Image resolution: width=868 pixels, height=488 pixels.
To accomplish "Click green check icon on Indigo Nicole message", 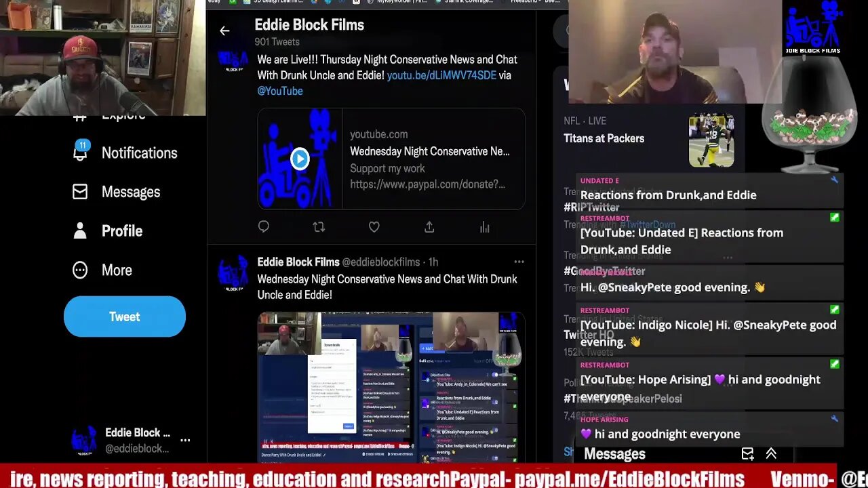I will coord(834,310).
